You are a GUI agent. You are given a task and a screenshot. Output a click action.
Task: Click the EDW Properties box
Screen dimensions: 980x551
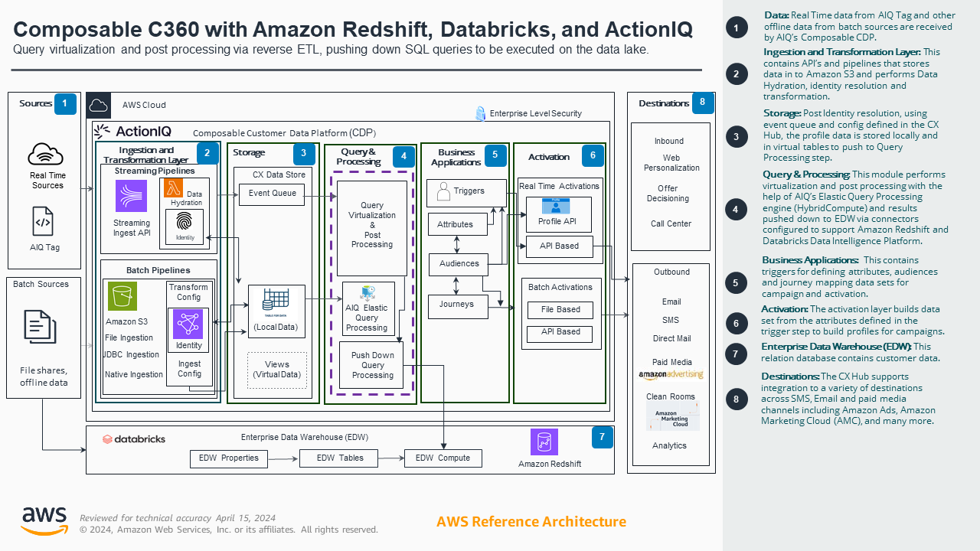click(229, 458)
